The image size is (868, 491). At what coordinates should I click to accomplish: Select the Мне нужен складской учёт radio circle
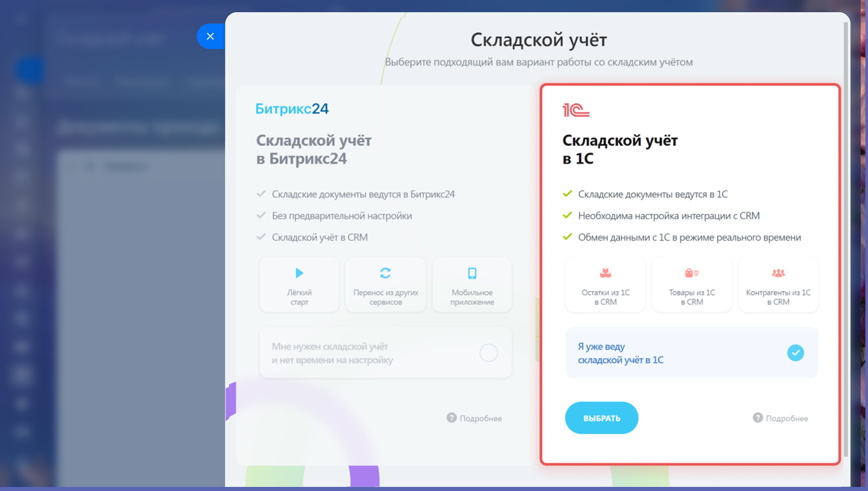489,353
